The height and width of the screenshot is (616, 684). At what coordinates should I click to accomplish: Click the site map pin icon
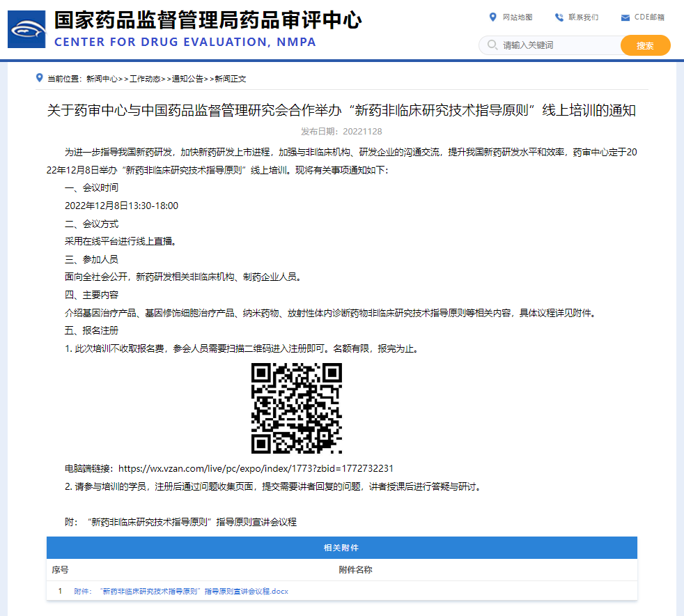tap(492, 17)
